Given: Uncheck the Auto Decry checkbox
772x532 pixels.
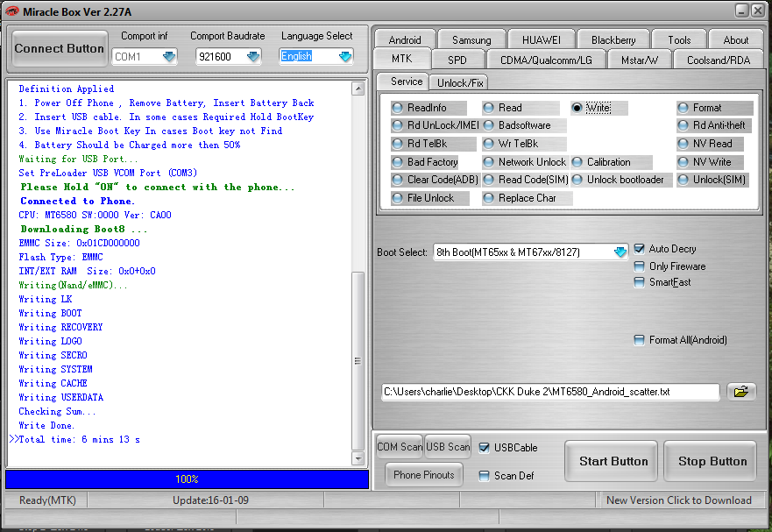Looking at the screenshot, I should click(640, 249).
